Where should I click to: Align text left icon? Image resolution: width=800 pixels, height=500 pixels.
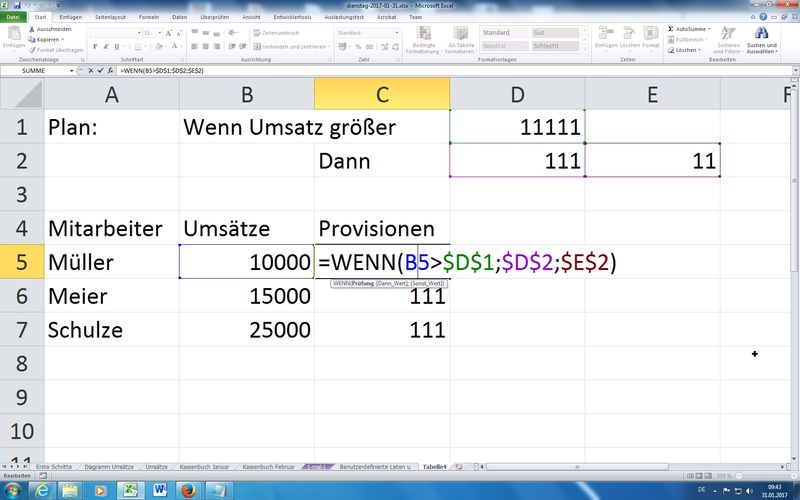click(x=194, y=47)
